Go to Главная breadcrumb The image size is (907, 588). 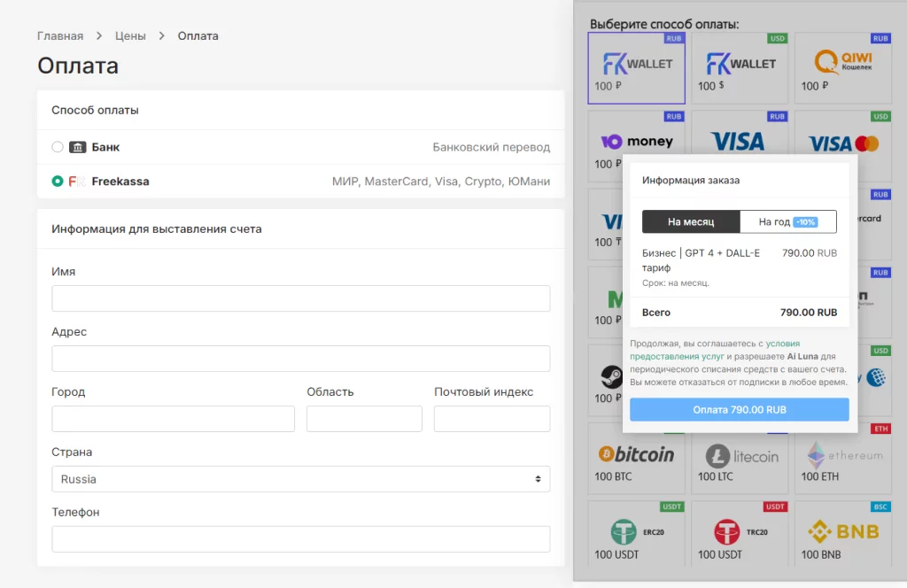[x=60, y=36]
